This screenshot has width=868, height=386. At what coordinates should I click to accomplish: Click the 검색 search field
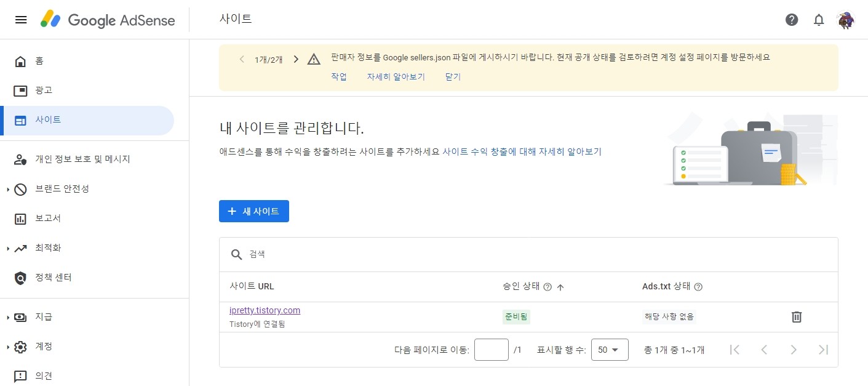click(x=528, y=254)
